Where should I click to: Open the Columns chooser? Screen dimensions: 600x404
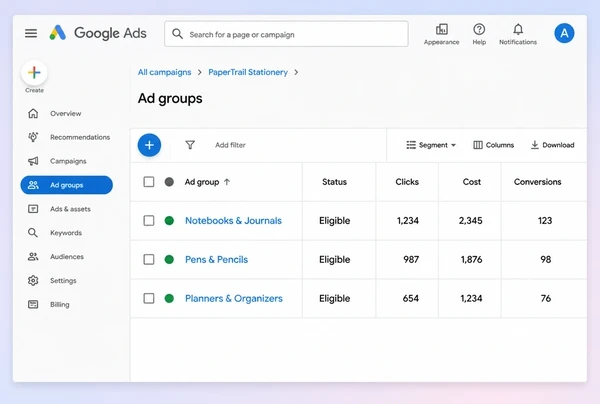[x=494, y=145]
